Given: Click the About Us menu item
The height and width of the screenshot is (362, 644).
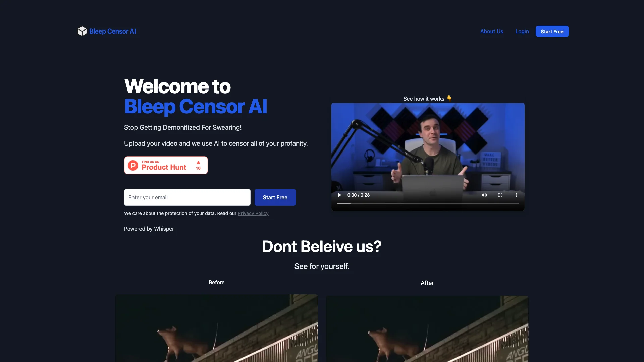Looking at the screenshot, I should click(492, 31).
